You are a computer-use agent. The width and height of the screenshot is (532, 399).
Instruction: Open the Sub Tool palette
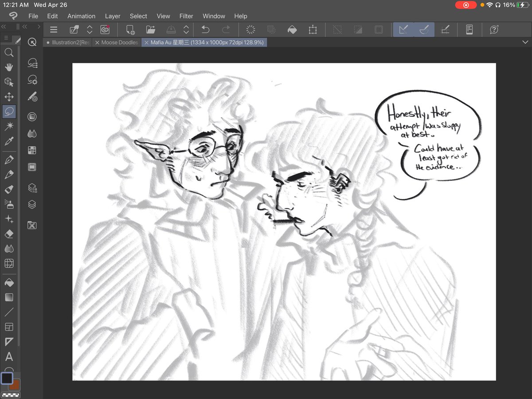(32, 63)
